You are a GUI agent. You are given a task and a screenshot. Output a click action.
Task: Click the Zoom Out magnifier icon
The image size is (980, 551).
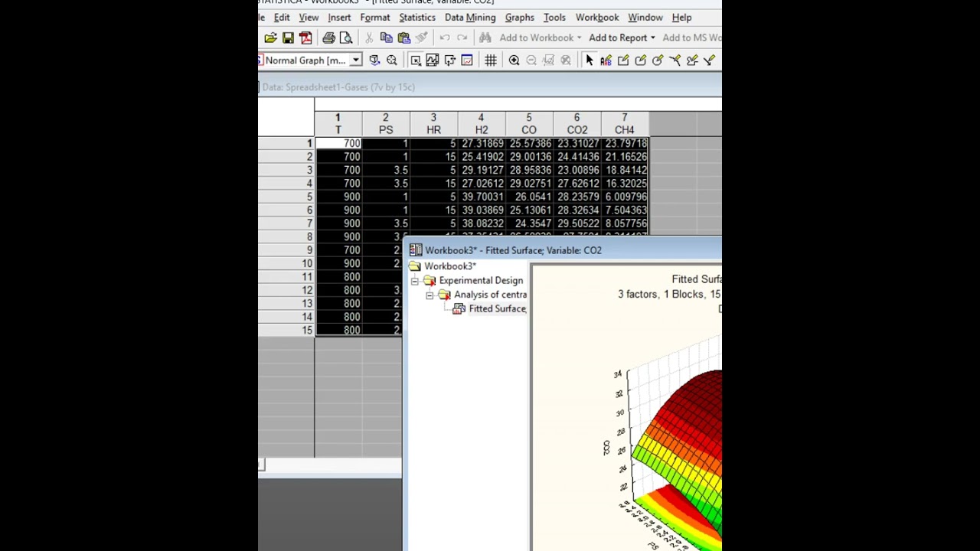coord(531,60)
